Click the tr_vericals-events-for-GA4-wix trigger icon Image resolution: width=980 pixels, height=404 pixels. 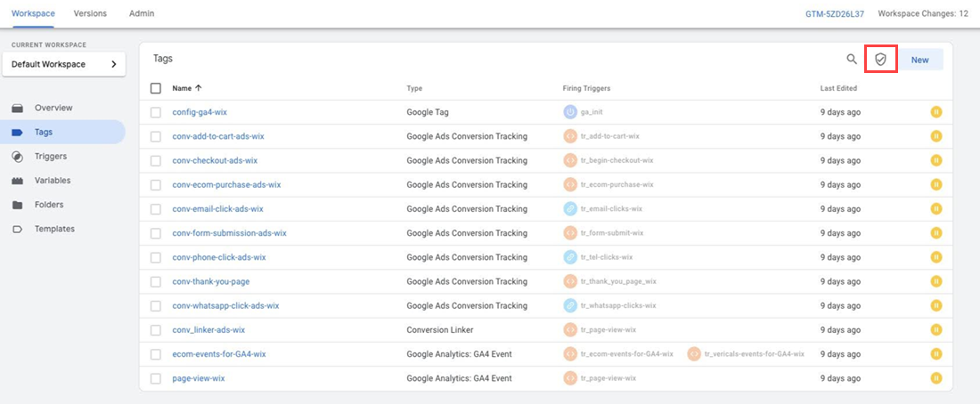(693, 354)
